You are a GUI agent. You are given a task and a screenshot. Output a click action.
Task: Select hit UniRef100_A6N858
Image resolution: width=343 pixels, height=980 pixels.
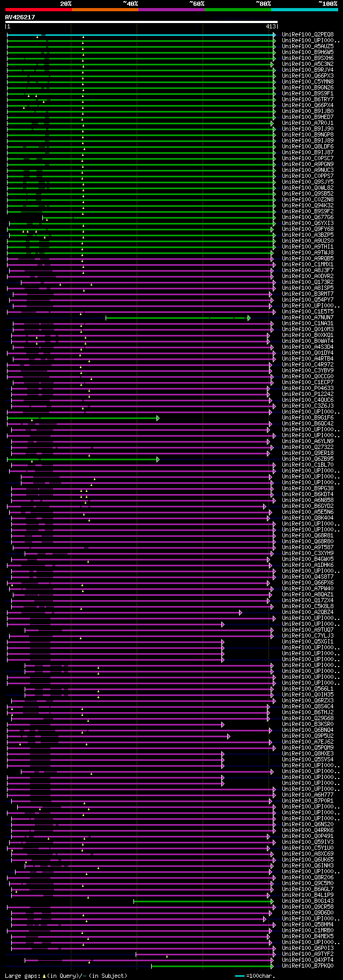[x=308, y=500]
